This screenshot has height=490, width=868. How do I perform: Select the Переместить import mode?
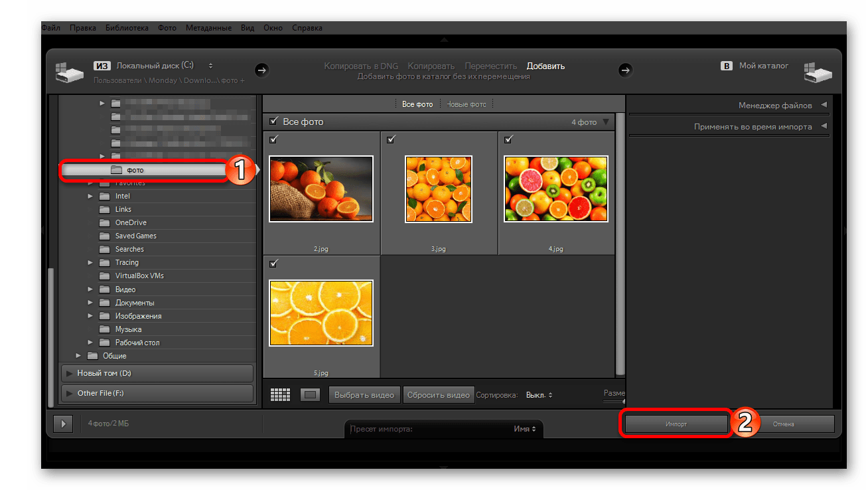(x=490, y=66)
